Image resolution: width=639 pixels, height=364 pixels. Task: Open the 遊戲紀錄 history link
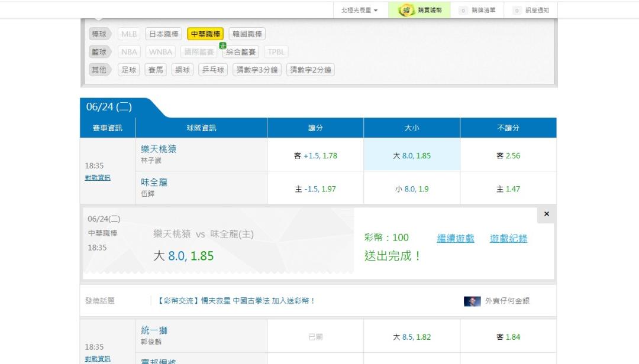509,239
